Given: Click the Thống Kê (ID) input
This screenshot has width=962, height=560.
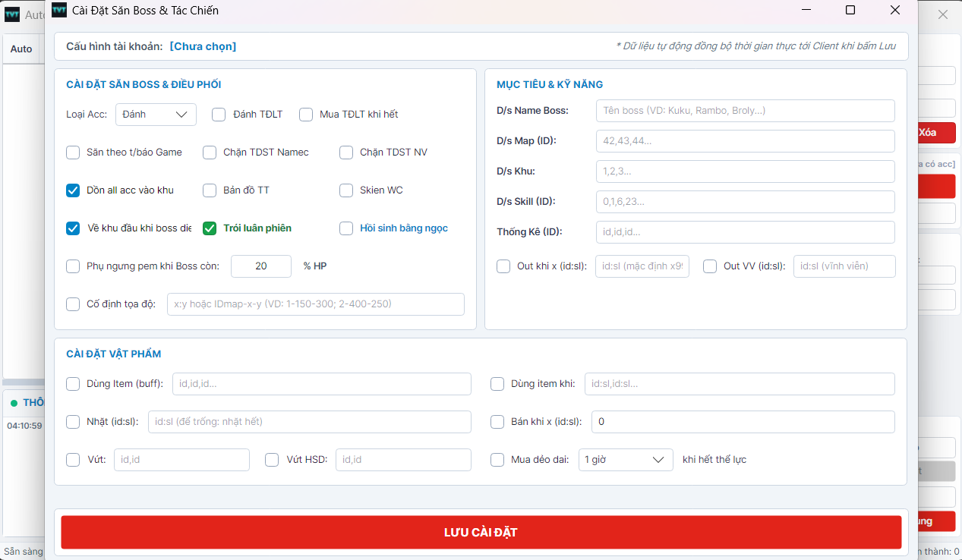Looking at the screenshot, I should [x=746, y=232].
